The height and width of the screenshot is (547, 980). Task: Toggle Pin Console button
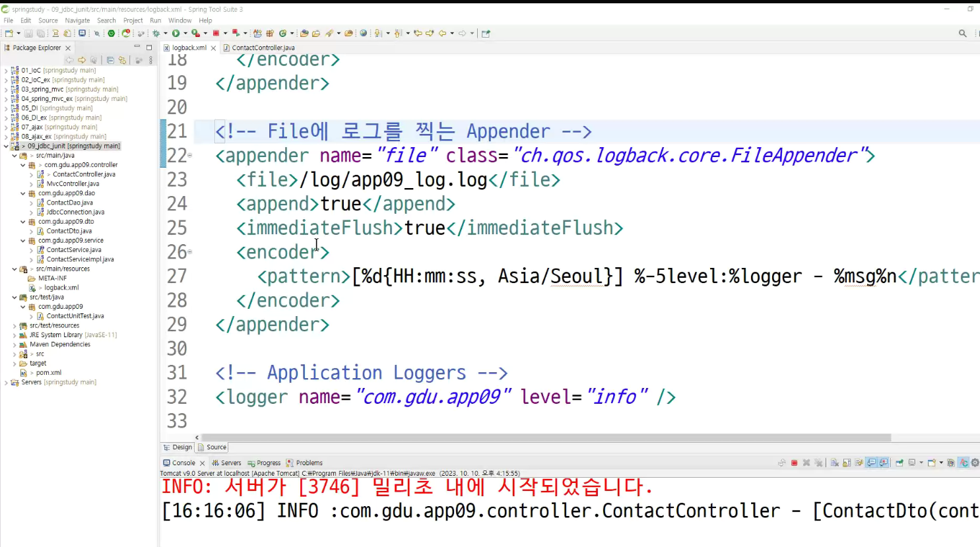[899, 463]
